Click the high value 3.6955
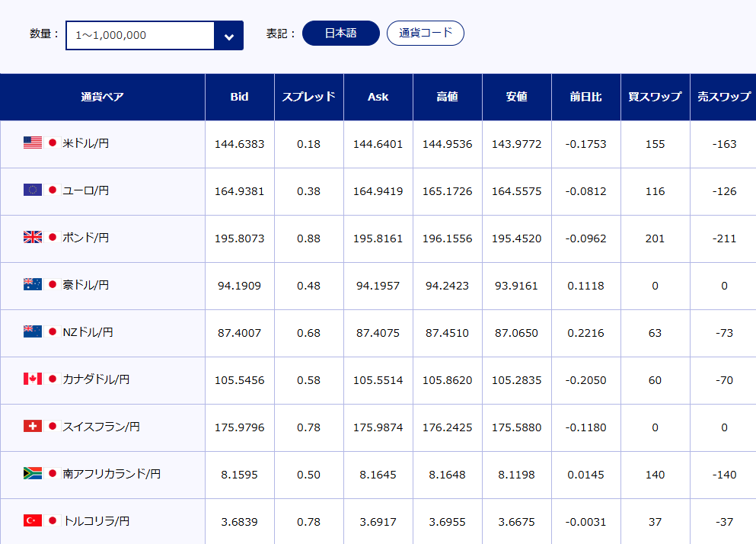Image resolution: width=756 pixels, height=544 pixels. pos(448,523)
